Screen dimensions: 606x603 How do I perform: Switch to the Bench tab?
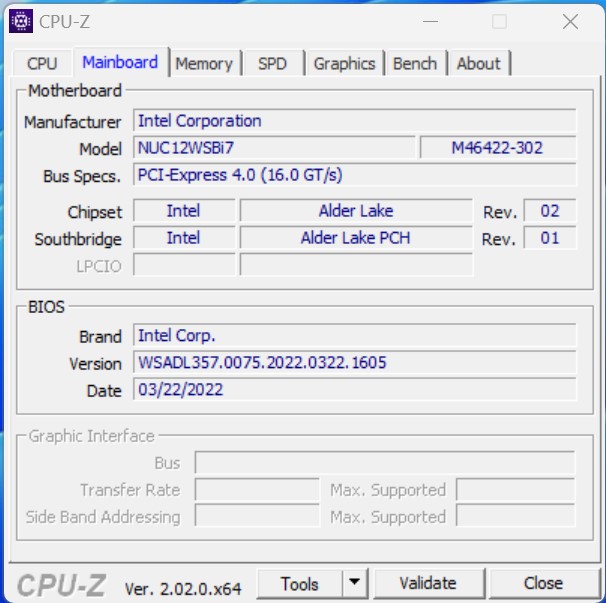[x=415, y=63]
